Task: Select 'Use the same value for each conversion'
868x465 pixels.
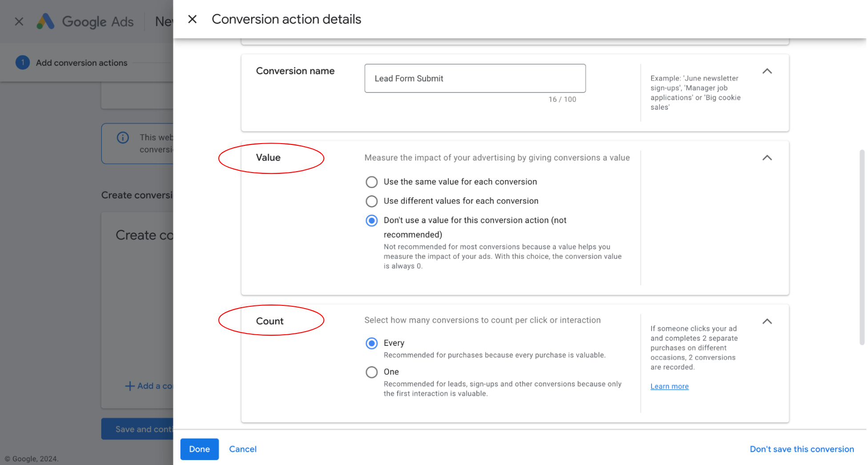Action: click(371, 182)
